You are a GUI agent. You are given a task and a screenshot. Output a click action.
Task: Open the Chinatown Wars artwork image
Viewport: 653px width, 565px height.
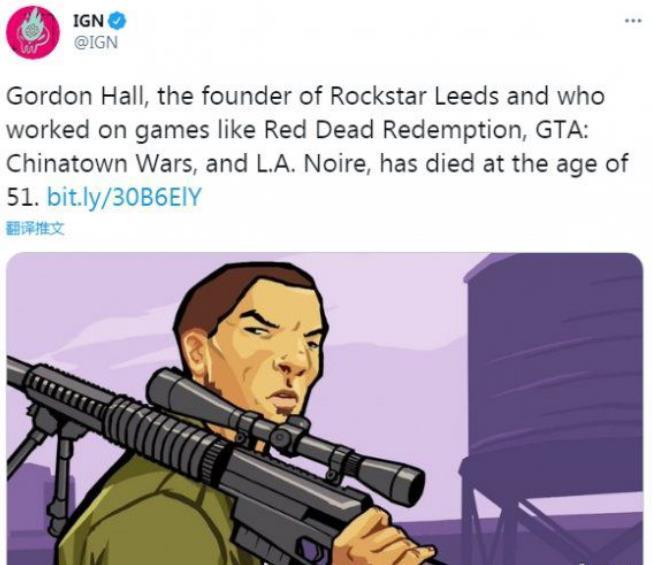(x=324, y=408)
